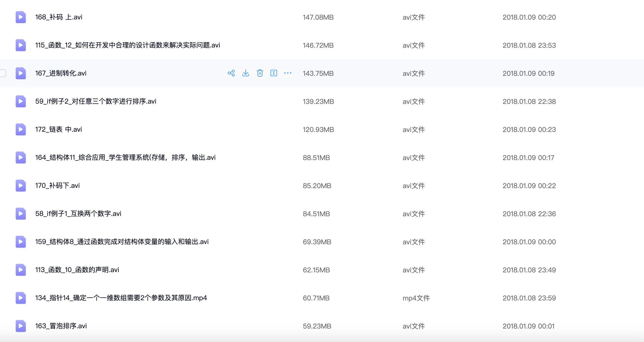The image size is (644, 342).
Task: Open 59_if例子2_对任意三个数字进行排序.avi
Action: (x=96, y=101)
